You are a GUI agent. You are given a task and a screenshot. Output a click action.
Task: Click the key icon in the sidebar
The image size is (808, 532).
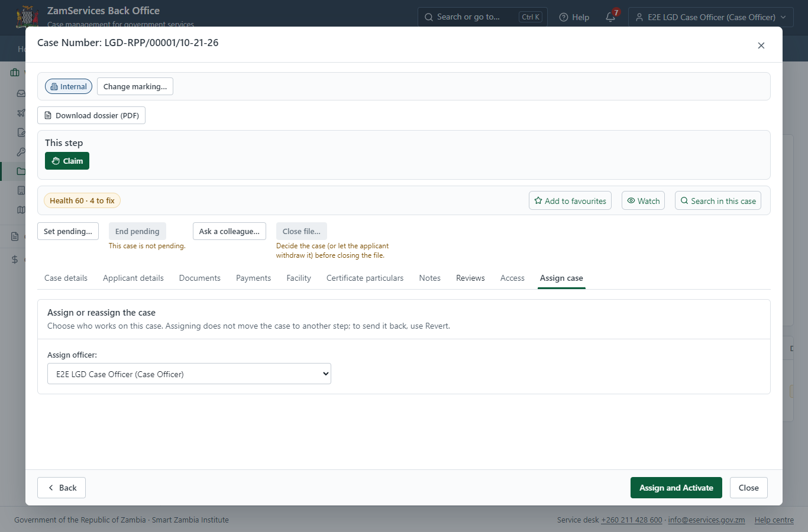[21, 152]
